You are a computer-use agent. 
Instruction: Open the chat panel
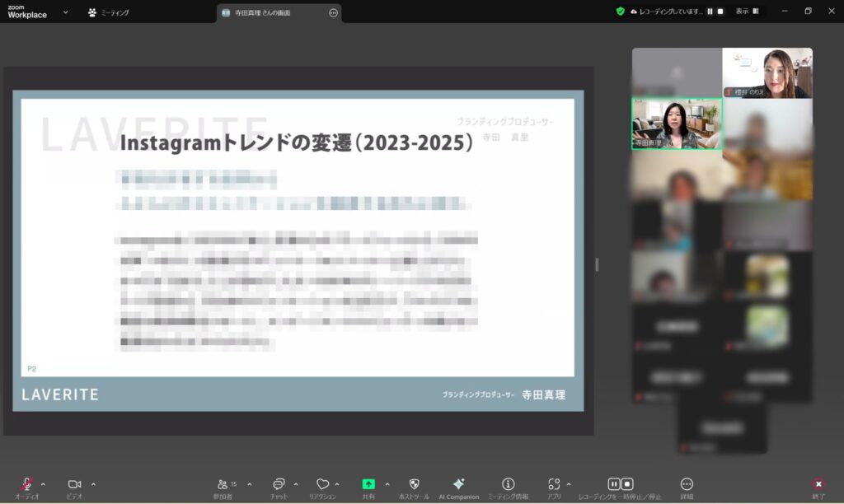click(279, 484)
